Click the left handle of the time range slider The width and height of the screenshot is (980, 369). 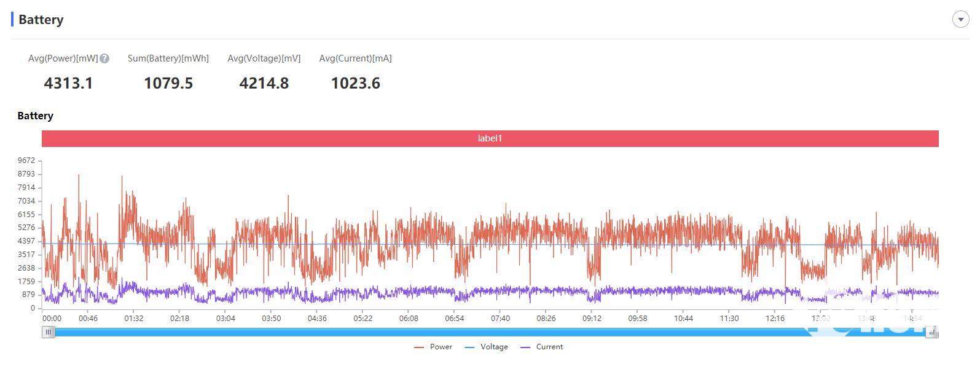point(49,332)
